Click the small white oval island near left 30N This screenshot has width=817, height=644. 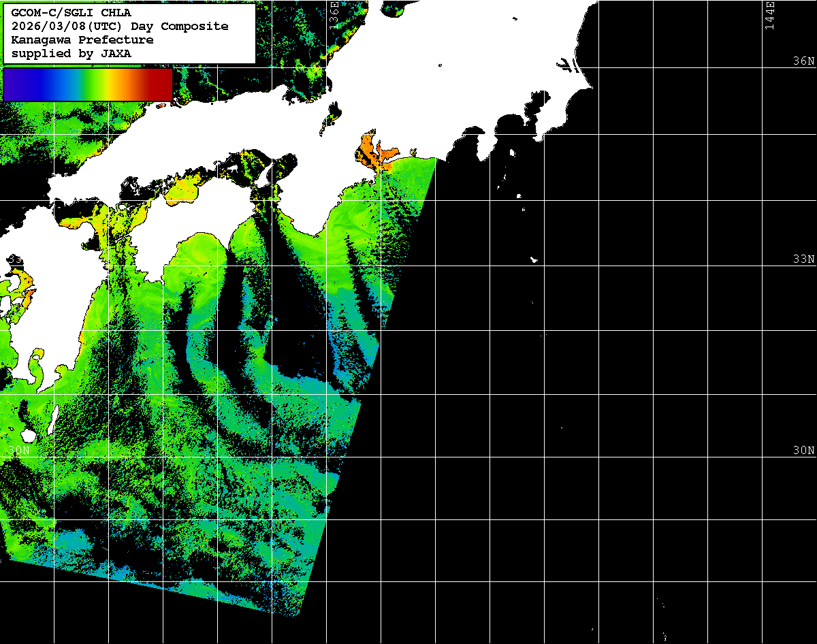[29, 434]
